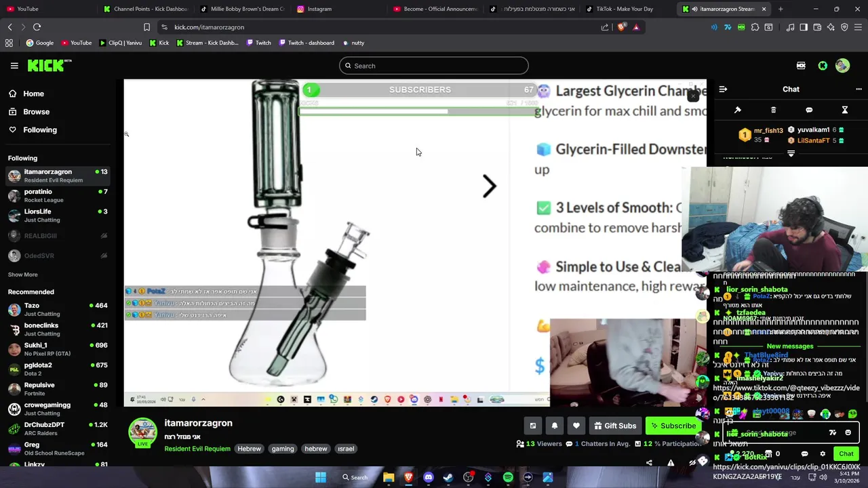Go to Home in Kick sidebar
The image size is (868, 488).
coord(26,94)
